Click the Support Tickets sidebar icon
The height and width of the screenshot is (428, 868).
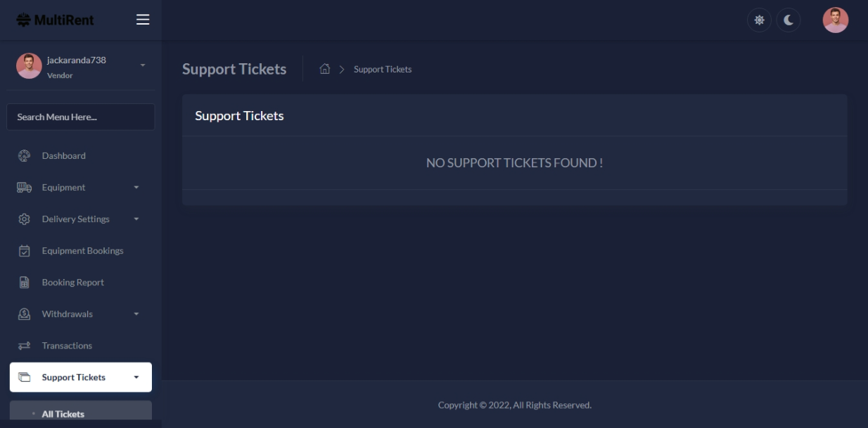(x=24, y=377)
